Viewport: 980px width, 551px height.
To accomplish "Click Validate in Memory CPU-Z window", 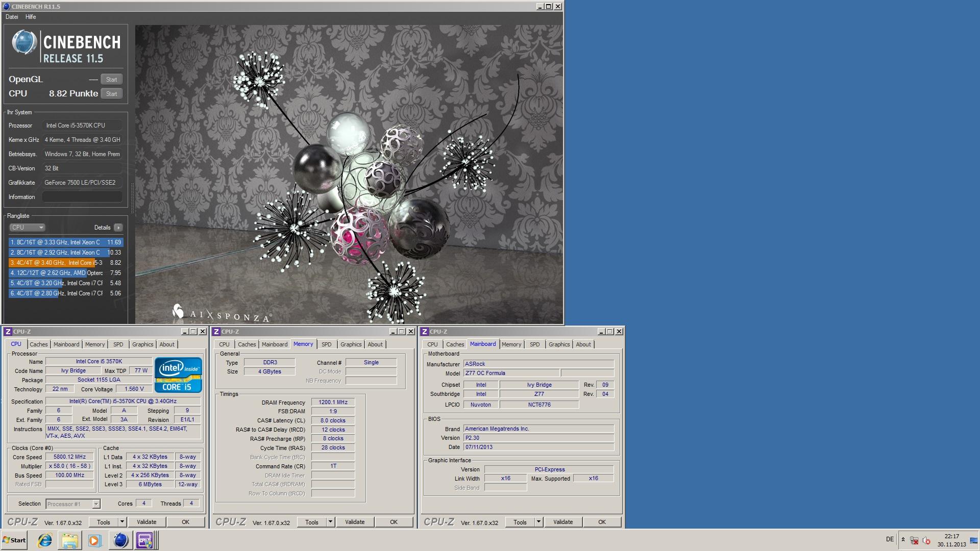I will coord(355,522).
